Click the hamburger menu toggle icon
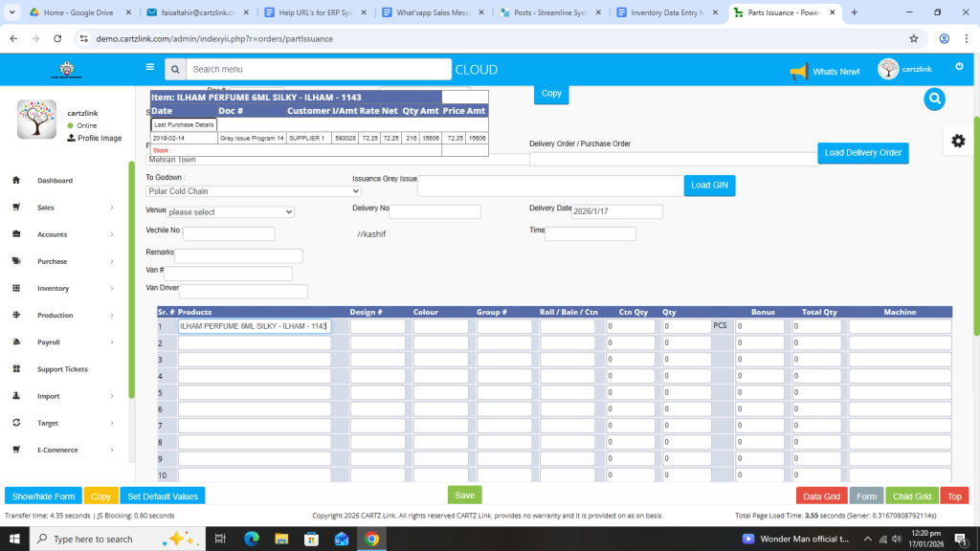 tap(149, 68)
